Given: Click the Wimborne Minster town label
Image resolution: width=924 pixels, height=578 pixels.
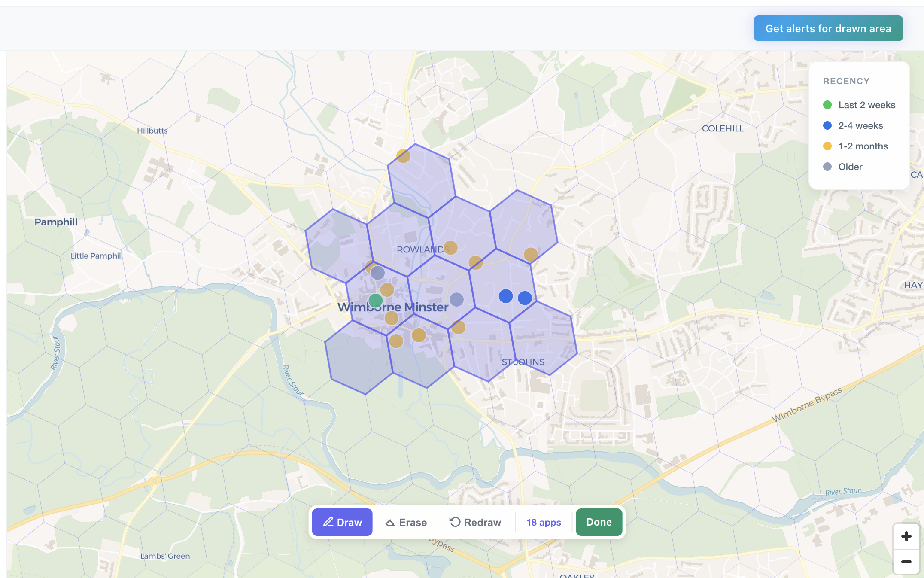Looking at the screenshot, I should coord(393,307).
